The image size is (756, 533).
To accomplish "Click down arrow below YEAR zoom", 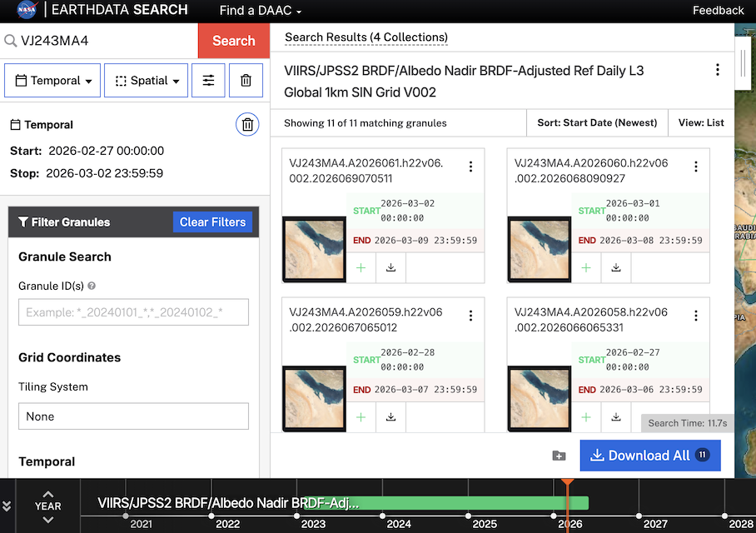I will pos(47,520).
